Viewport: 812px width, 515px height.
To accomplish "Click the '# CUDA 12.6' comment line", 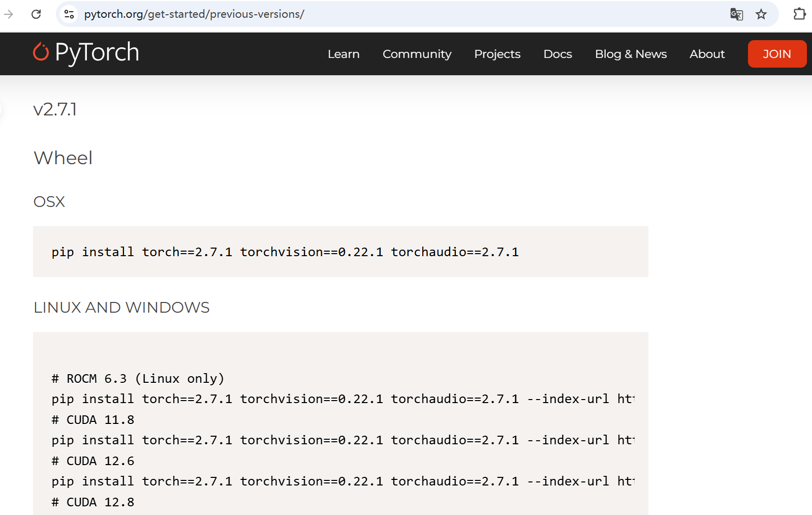I will (x=93, y=461).
